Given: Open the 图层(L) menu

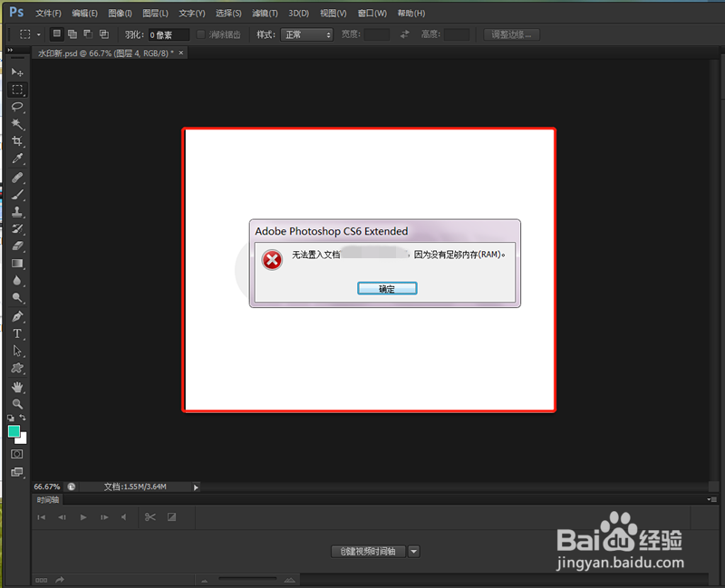Looking at the screenshot, I should click(155, 14).
